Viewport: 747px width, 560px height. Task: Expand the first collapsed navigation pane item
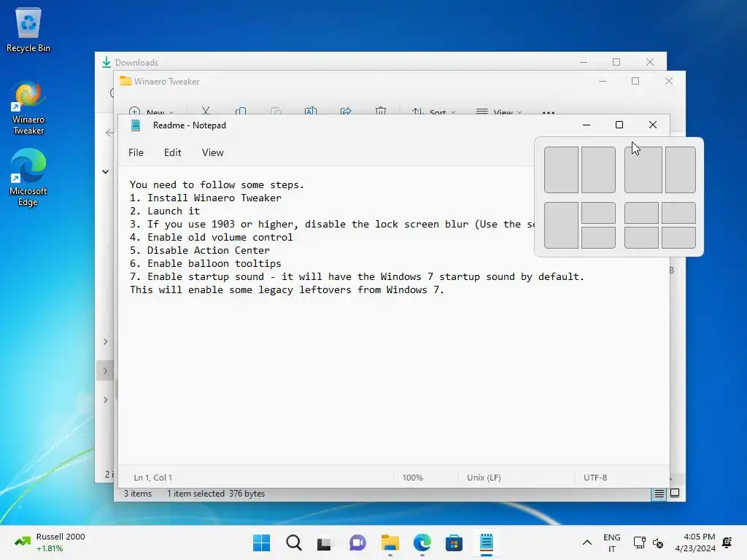tap(105, 341)
